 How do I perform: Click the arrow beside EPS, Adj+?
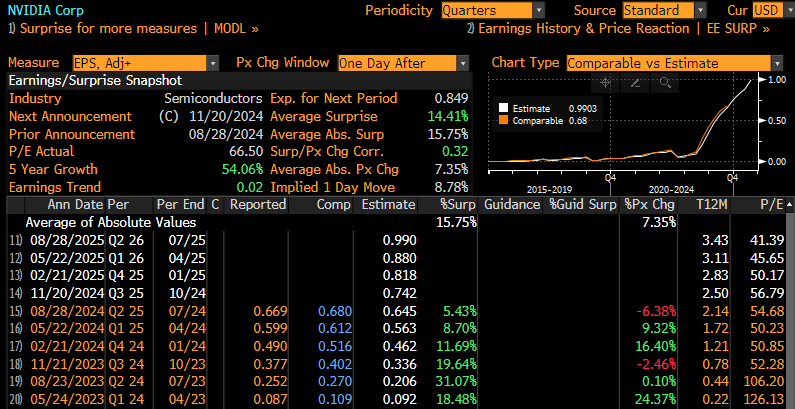point(213,63)
